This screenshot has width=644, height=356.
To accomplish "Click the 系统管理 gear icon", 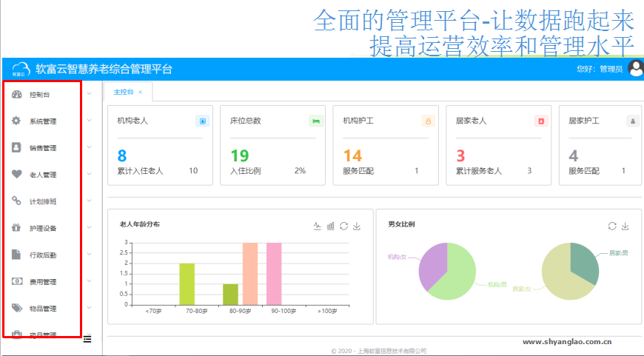I will [x=17, y=121].
